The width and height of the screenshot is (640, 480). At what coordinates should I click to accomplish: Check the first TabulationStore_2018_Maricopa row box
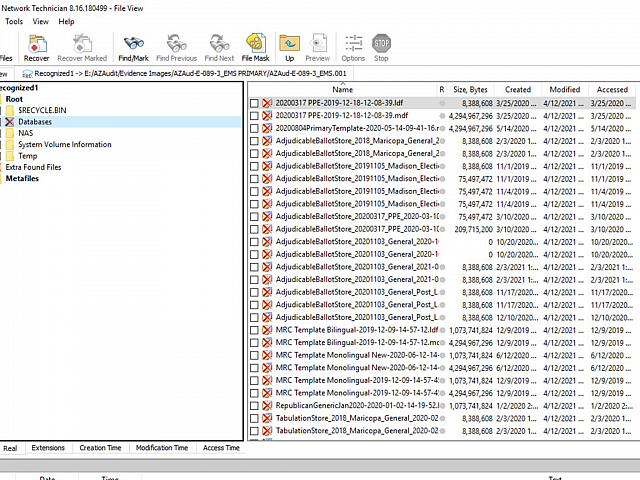(254, 418)
